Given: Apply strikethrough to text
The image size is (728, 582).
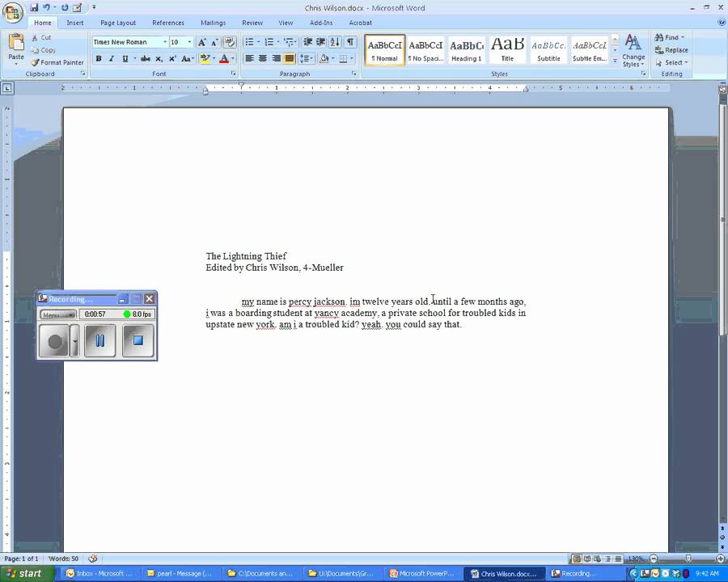Looking at the screenshot, I should (x=146, y=58).
